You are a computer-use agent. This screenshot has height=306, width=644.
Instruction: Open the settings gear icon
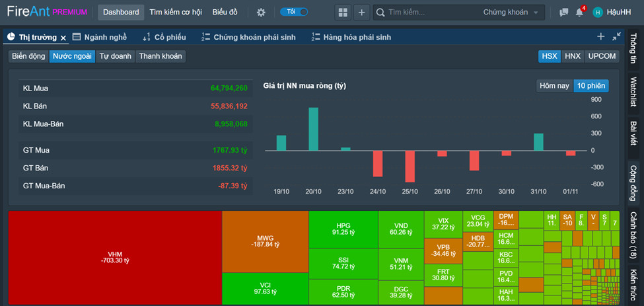click(x=261, y=13)
